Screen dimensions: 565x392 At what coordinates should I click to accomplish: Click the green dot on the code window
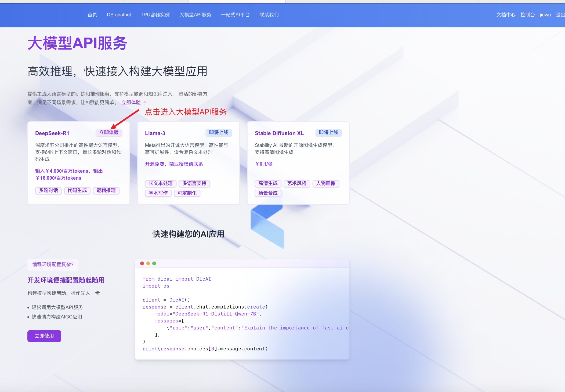[x=154, y=263]
